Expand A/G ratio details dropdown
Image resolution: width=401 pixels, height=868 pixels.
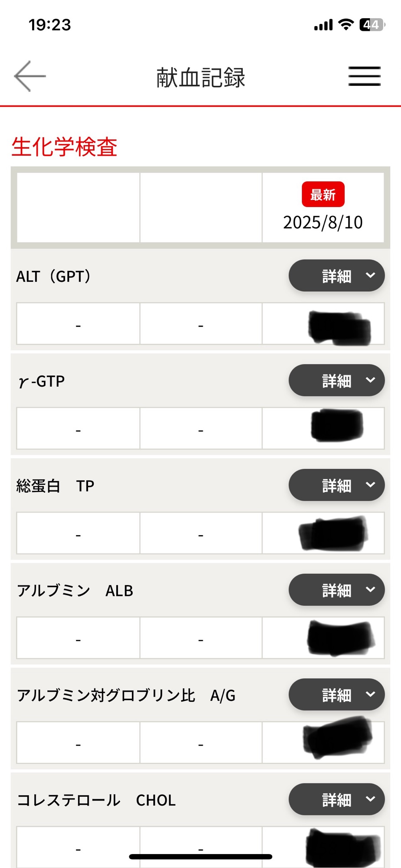coord(336,694)
